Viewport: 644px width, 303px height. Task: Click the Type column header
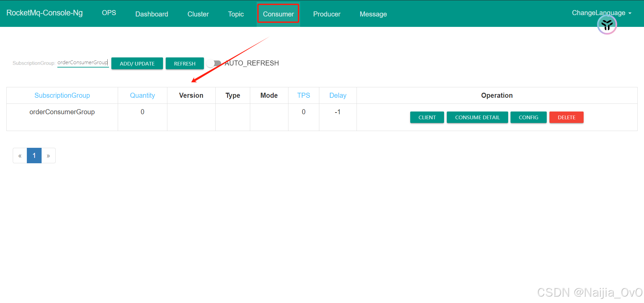point(233,95)
